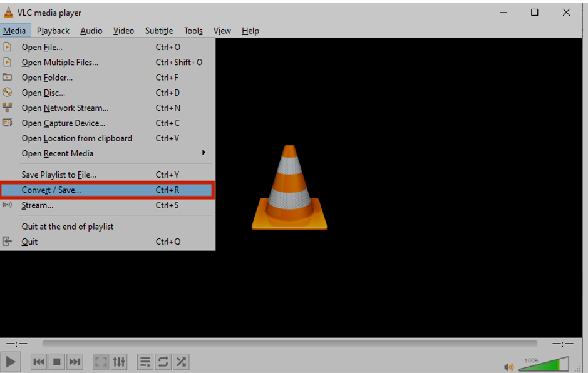Screen dimensions: 588x373
Task: Open the Subtitle menu
Action: pyautogui.click(x=159, y=31)
